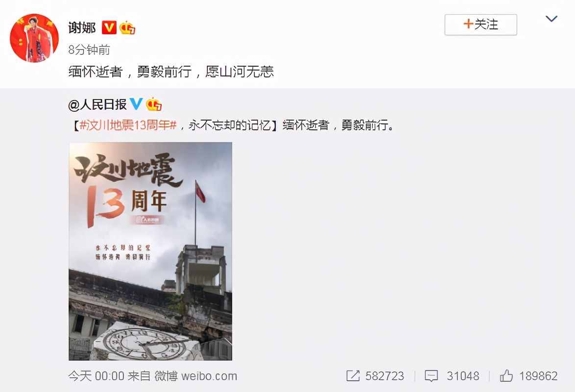Open the 微博 weibo.com source link

pos(196,376)
